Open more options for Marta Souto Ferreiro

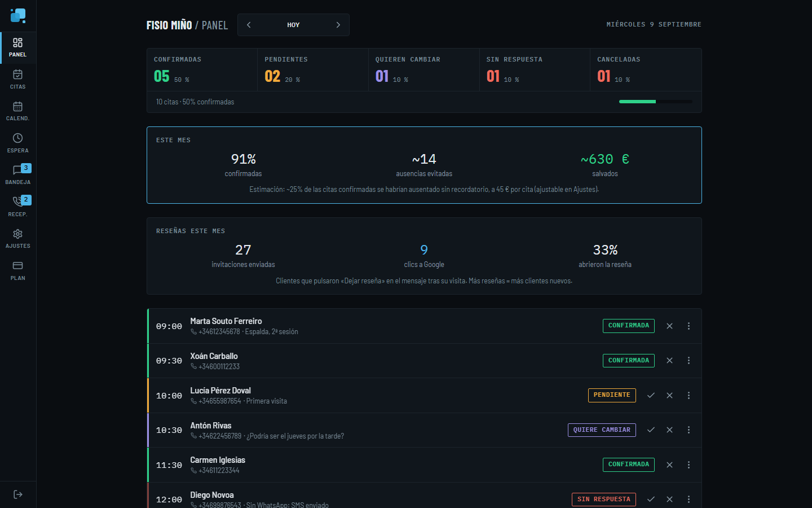[689, 326]
